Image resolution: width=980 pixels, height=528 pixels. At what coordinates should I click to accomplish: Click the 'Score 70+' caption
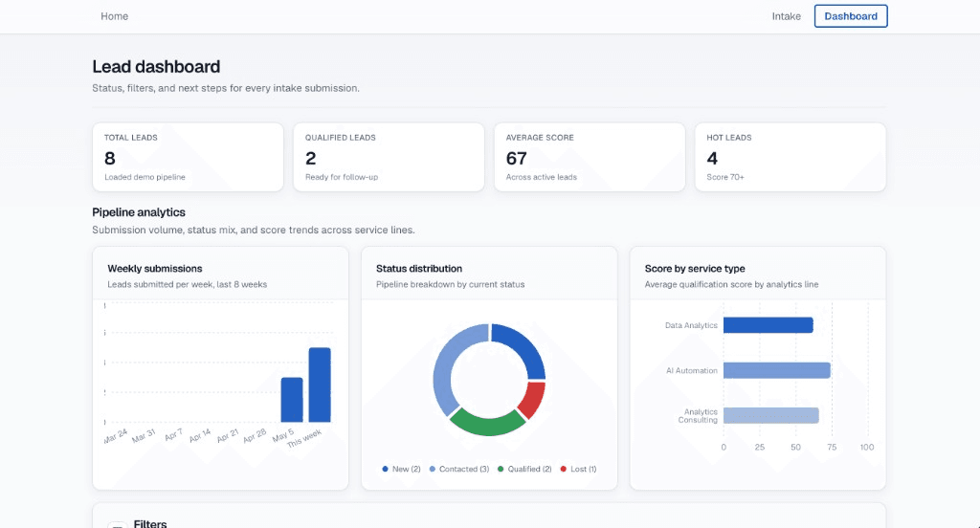click(x=725, y=177)
